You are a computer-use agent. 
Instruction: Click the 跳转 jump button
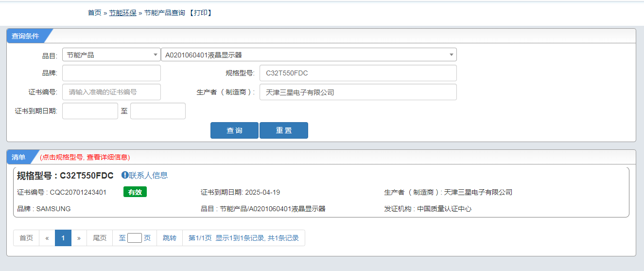[x=170, y=238]
